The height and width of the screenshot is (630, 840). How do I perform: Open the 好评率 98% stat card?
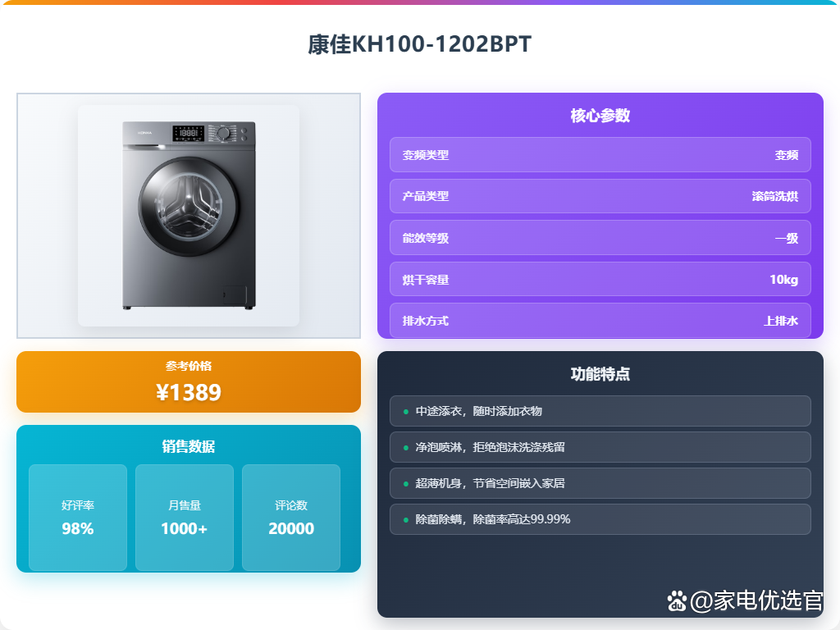tap(78, 518)
